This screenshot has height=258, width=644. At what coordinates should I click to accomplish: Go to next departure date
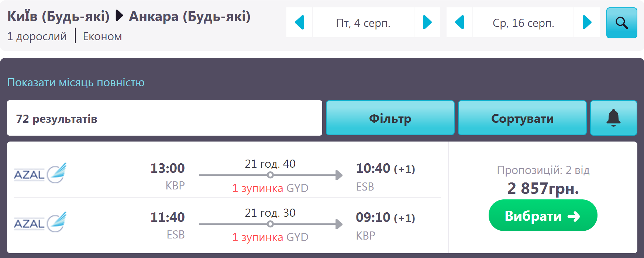427,22
